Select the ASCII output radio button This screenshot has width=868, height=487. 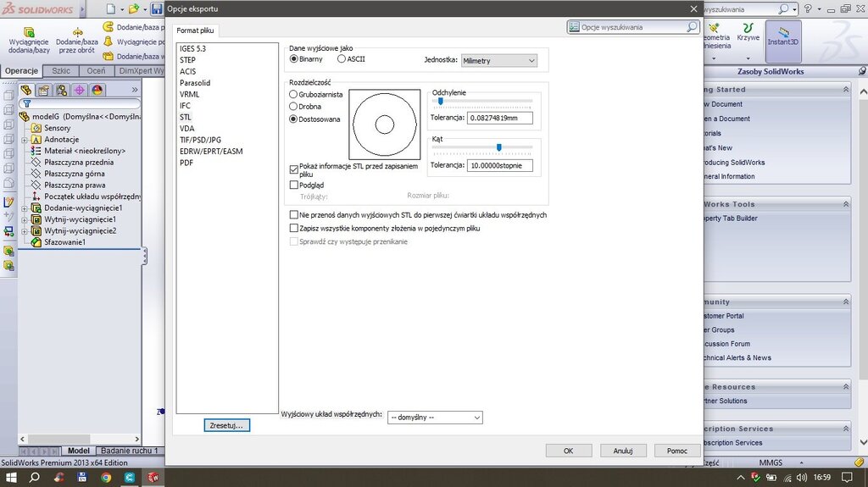342,59
